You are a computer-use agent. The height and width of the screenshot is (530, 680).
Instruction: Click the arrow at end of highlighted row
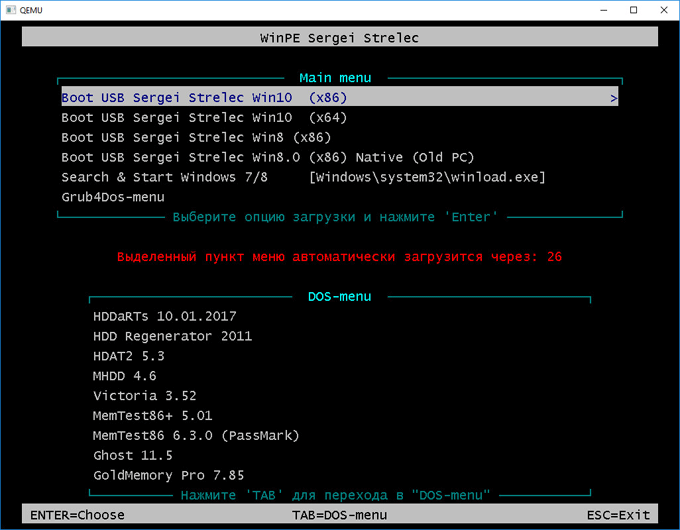click(x=613, y=98)
